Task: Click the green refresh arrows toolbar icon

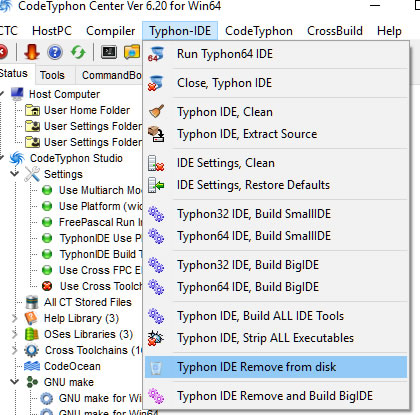Action: pyautogui.click(x=78, y=52)
